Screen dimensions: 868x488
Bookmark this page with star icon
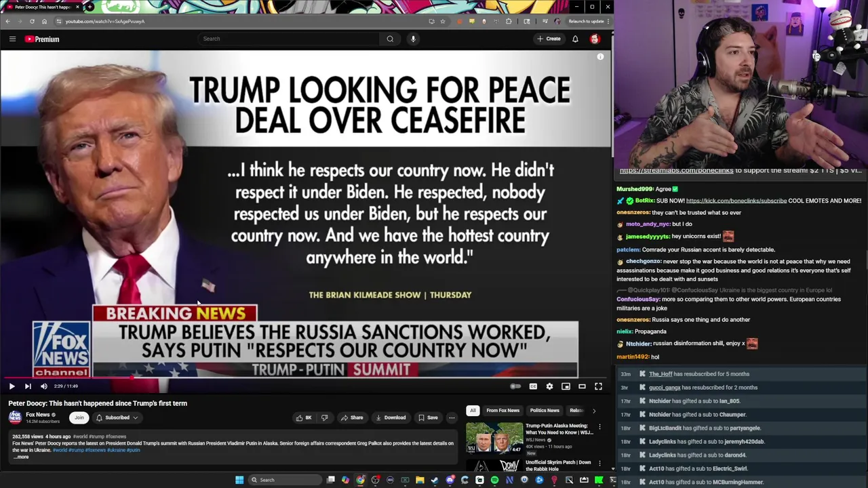point(443,21)
